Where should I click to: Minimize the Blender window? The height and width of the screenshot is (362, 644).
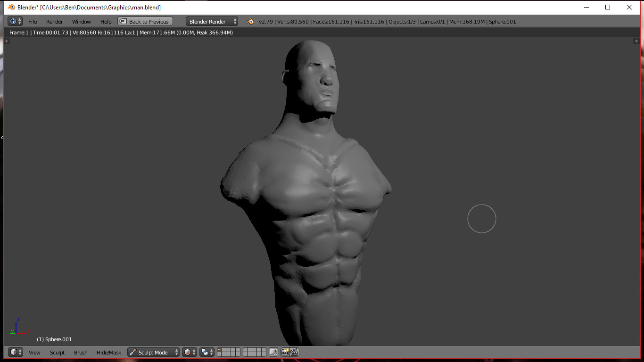tap(586, 7)
